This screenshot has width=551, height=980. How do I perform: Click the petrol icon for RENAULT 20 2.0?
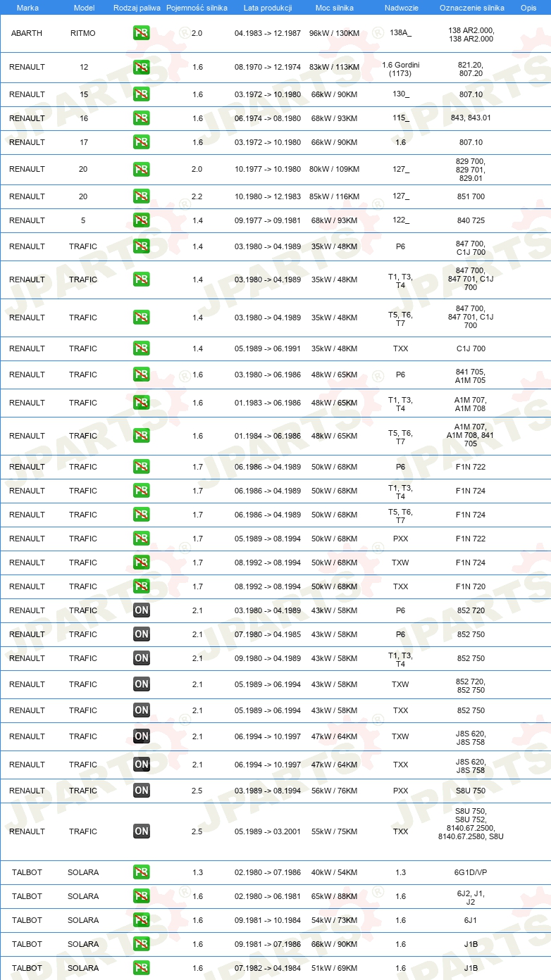[141, 169]
